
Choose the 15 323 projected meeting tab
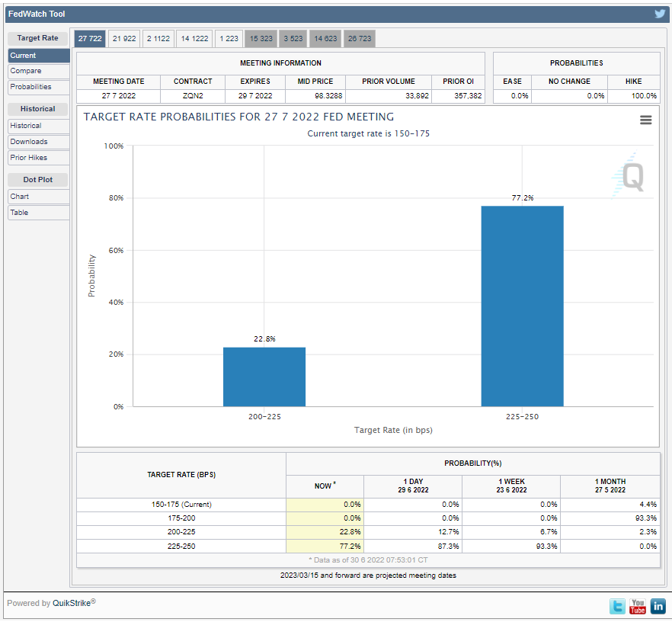(261, 38)
